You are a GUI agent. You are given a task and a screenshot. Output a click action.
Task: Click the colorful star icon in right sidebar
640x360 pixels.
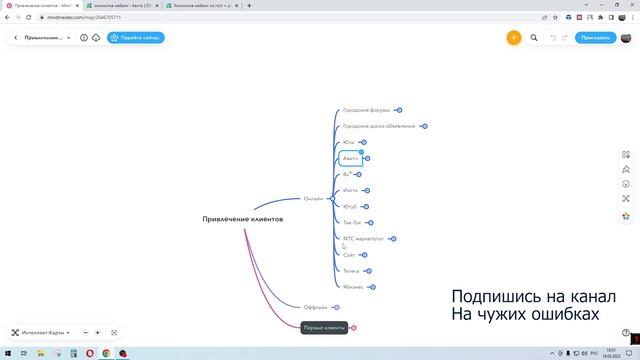(626, 216)
